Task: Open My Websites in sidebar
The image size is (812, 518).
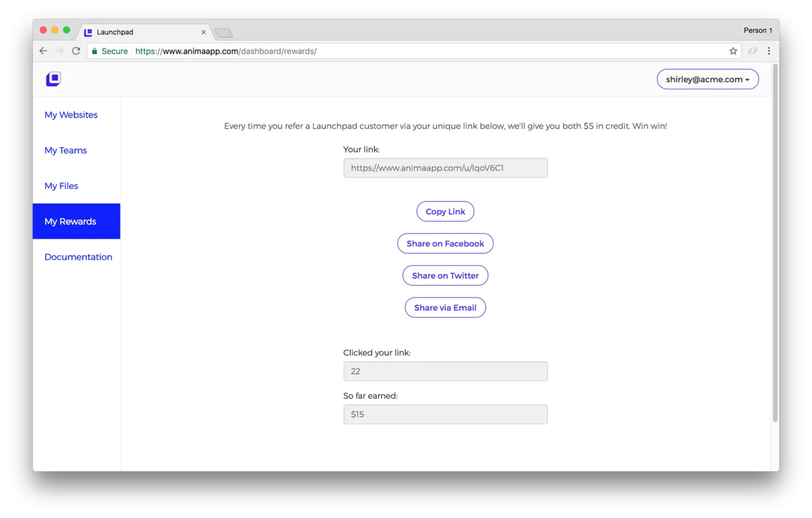Action: pyautogui.click(x=71, y=115)
